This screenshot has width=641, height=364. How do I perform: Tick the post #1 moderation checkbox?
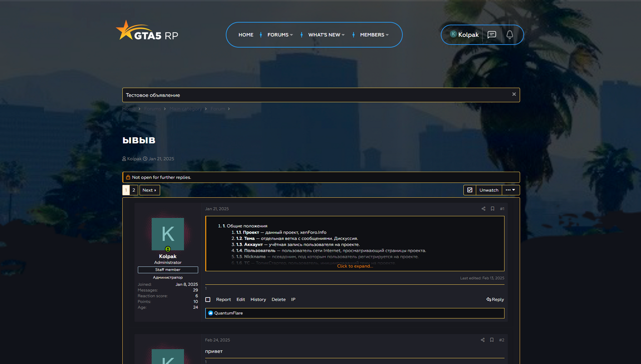coord(208,299)
